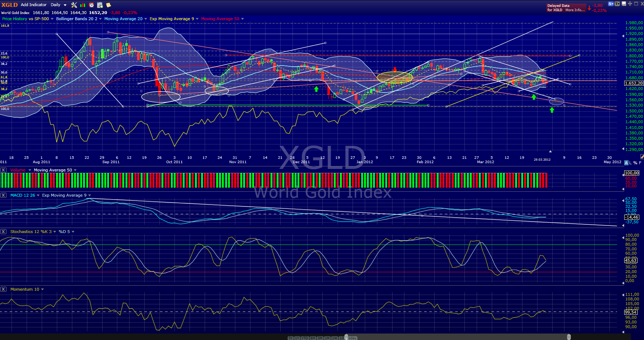This screenshot has height=340, width=644.
Task: Open the More Info... link
Action: coord(575,10)
